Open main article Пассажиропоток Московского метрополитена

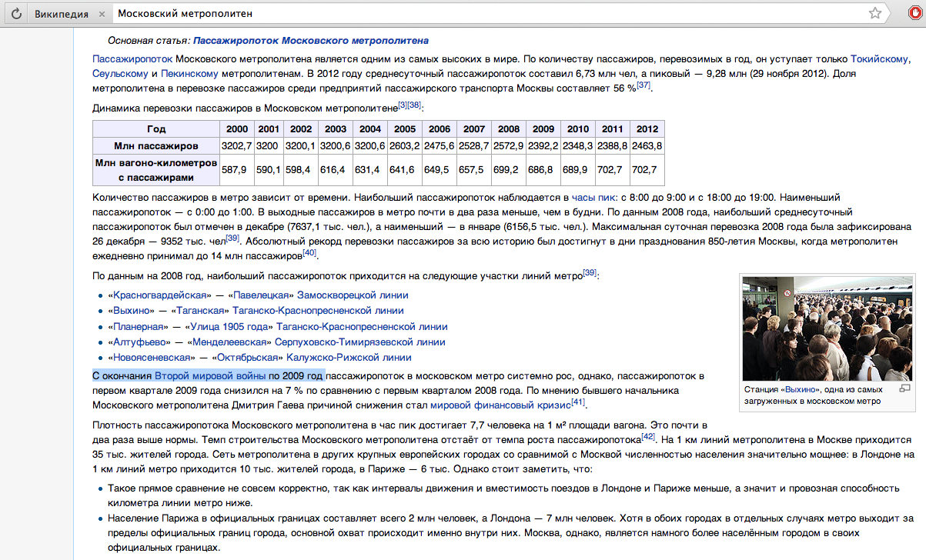(x=310, y=40)
